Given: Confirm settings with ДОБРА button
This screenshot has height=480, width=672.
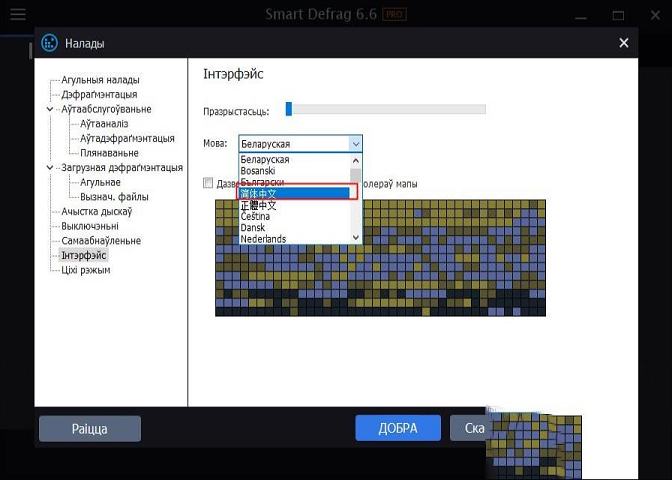Looking at the screenshot, I should pyautogui.click(x=398, y=428).
